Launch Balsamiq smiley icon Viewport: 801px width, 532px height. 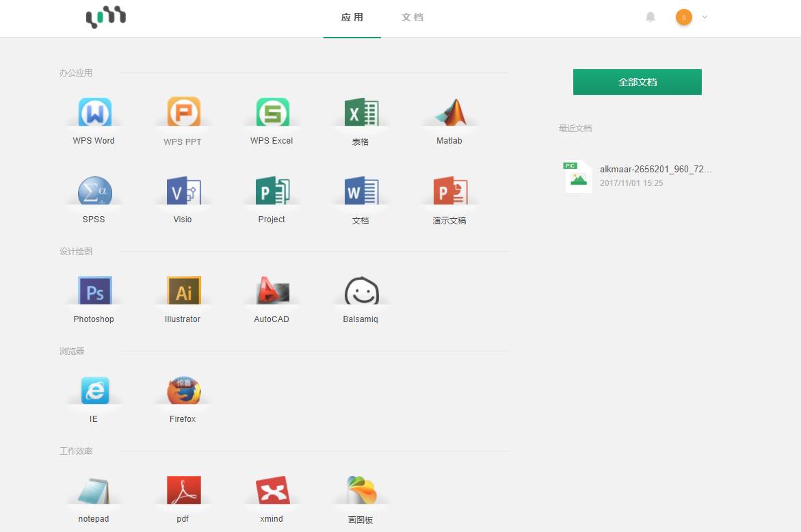(361, 291)
